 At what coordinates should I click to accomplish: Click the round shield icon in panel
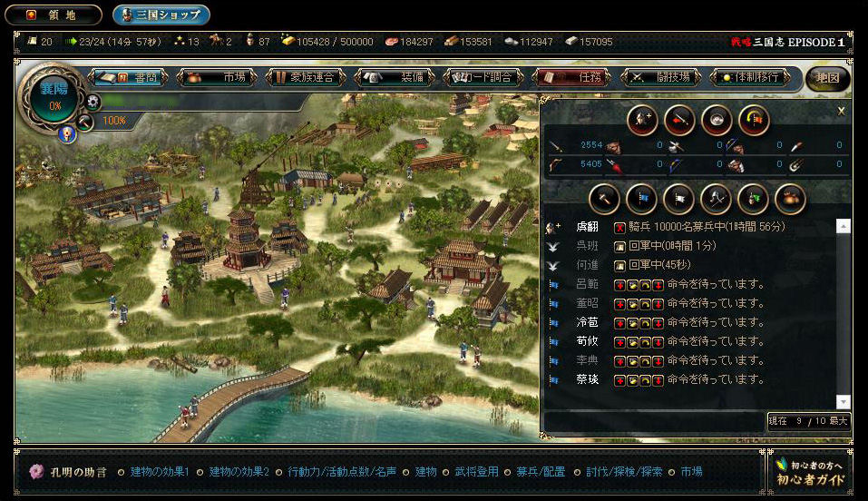(x=716, y=119)
